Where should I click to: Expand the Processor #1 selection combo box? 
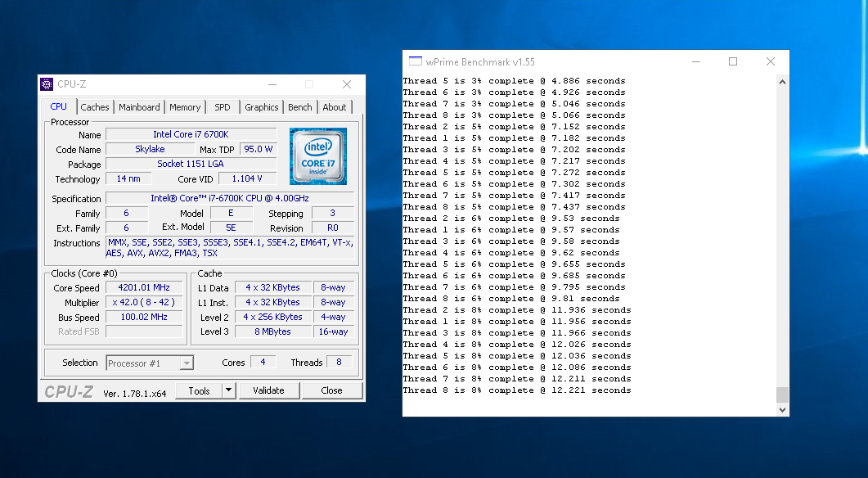pyautogui.click(x=187, y=363)
